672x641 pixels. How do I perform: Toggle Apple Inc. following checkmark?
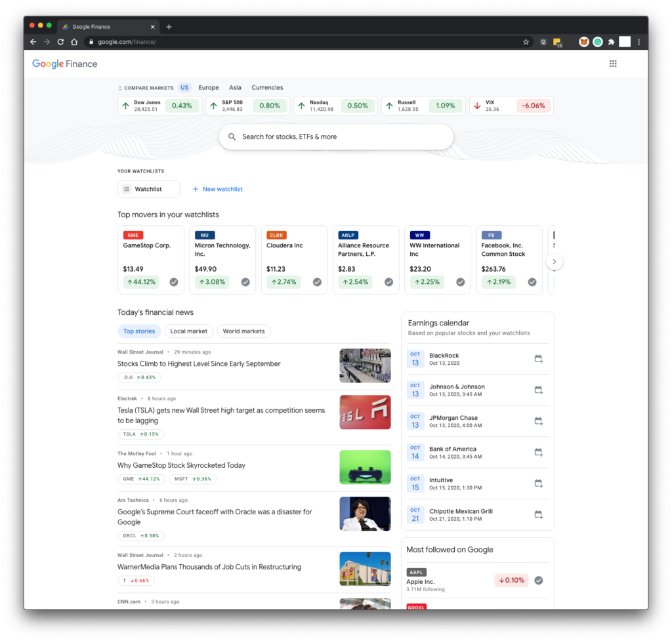pos(539,580)
